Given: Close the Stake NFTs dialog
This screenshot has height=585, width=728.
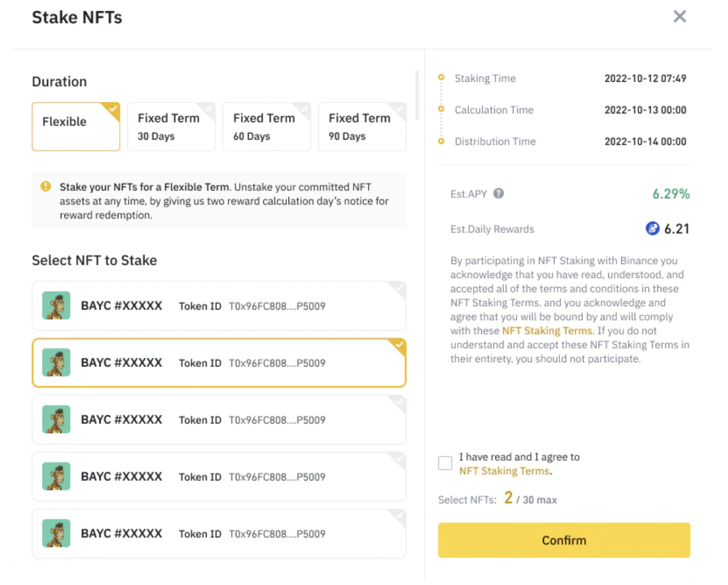Looking at the screenshot, I should click(x=679, y=17).
